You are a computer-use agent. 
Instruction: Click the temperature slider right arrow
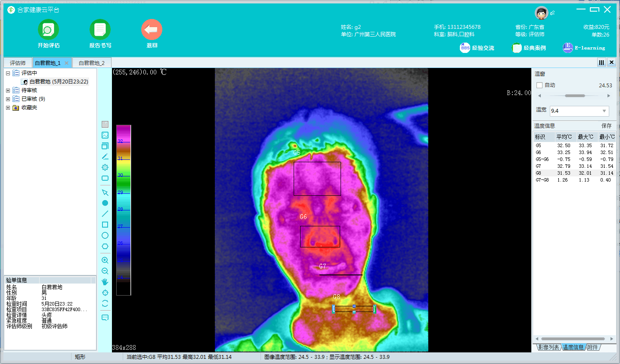pos(609,96)
